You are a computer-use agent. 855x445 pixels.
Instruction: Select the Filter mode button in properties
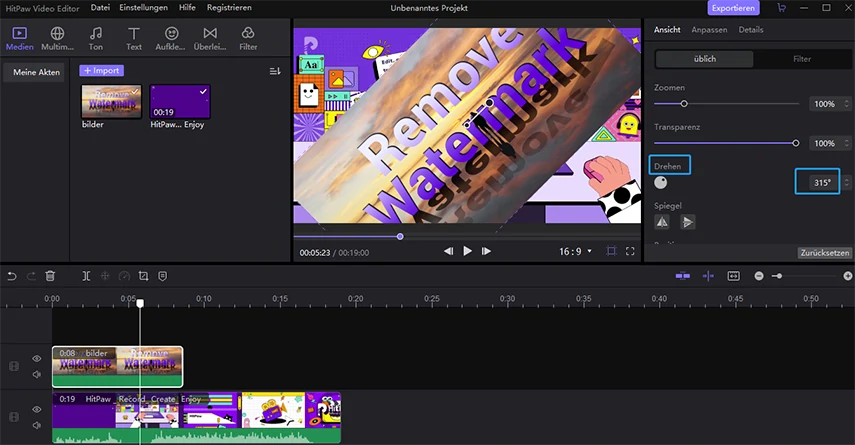802,59
